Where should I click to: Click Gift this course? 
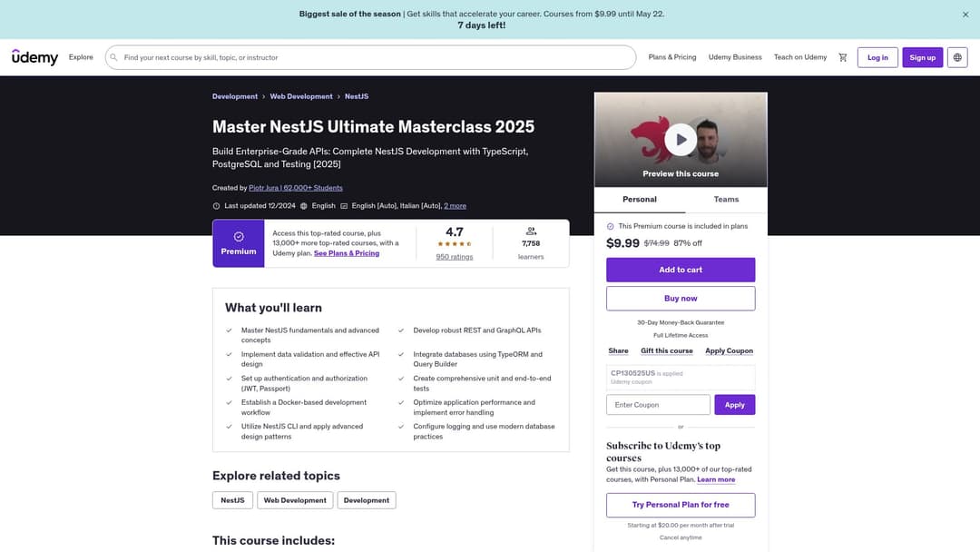click(x=666, y=351)
